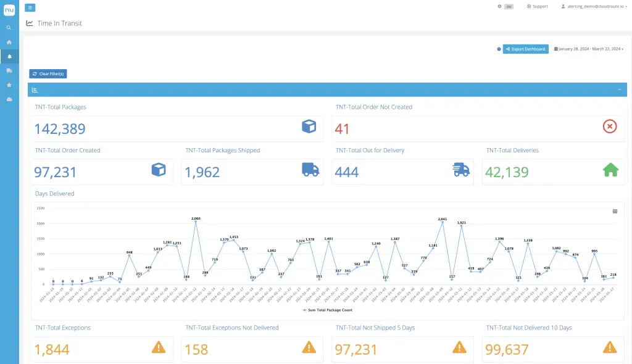Open the alerts bell in the sidebar
The height and width of the screenshot is (364, 632).
pyautogui.click(x=9, y=56)
